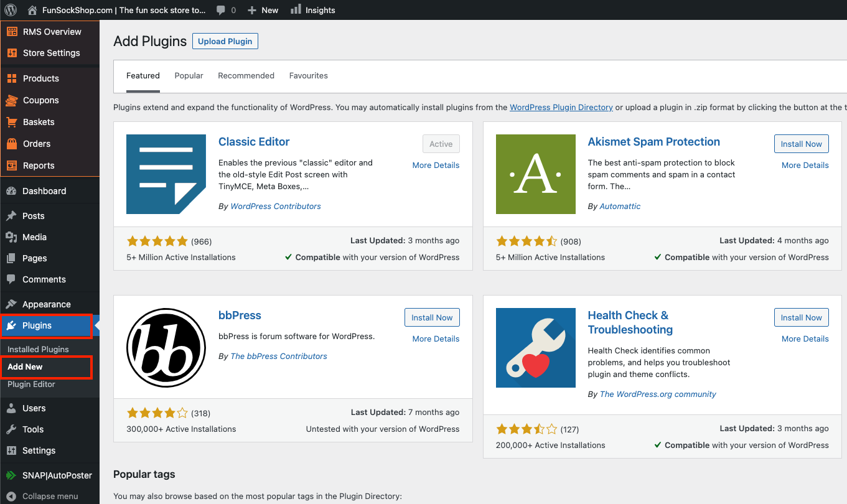Open The bbPress Contributors author link
This screenshot has height=504, width=847.
[279, 357]
